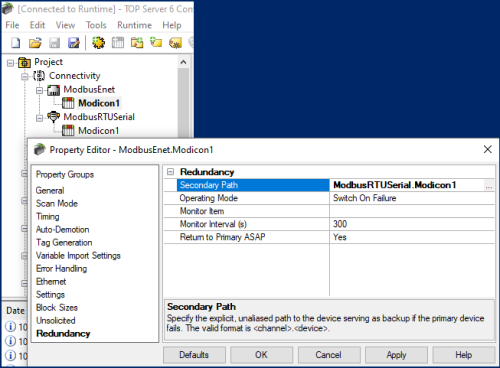Viewport: 500px width, 368px height.
Task: Select the Auto-Demotion property group
Action: 63,230
